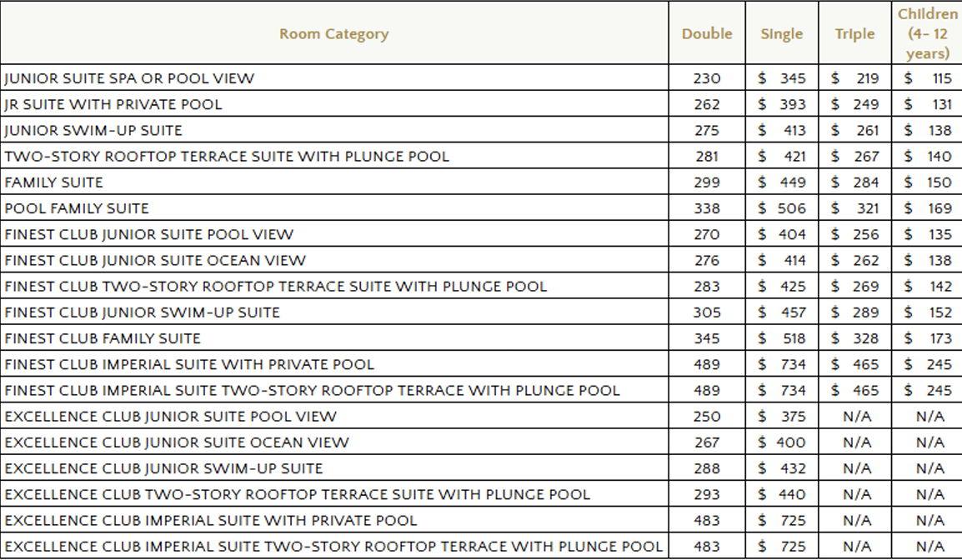Click double rate 338 for Pool Family Suite
962x560 pixels.
click(x=707, y=208)
